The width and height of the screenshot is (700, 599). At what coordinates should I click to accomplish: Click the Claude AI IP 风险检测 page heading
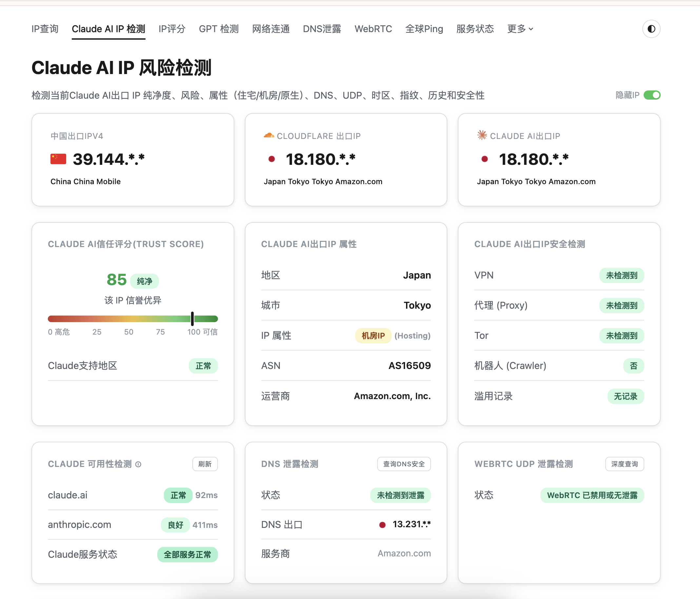pos(122,68)
